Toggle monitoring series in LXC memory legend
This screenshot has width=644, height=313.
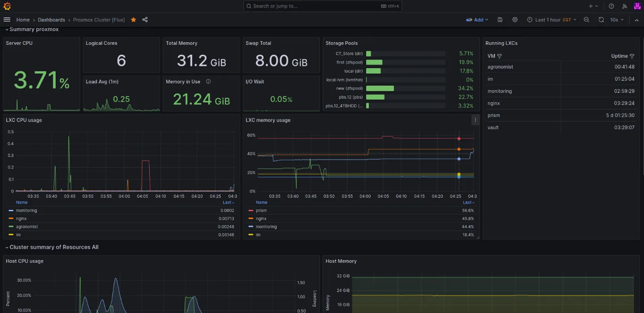(266, 227)
